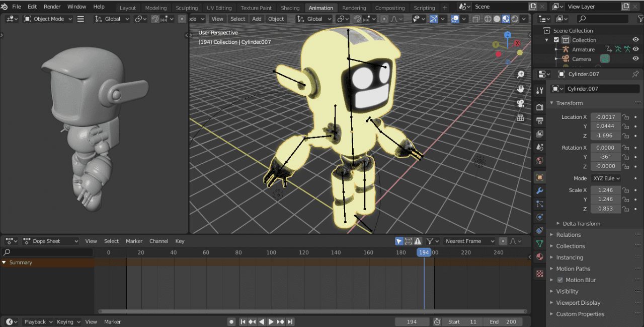Click the filter funnel icon in Dope Sheet header
The width and height of the screenshot is (644, 327).
[430, 241]
